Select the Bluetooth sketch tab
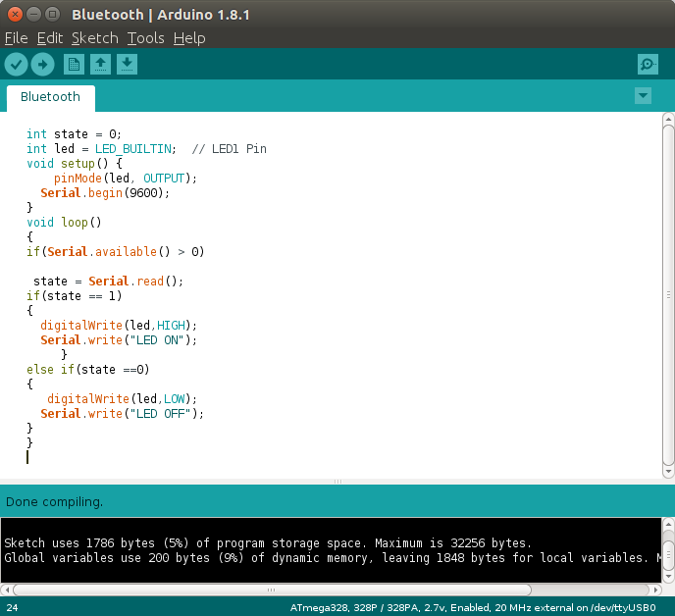675x616 pixels. (x=50, y=97)
